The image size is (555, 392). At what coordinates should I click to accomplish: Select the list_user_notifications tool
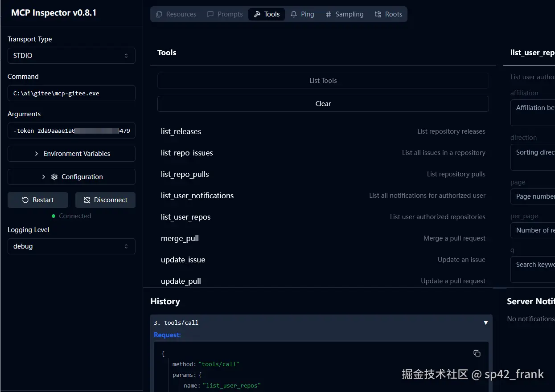click(323, 196)
